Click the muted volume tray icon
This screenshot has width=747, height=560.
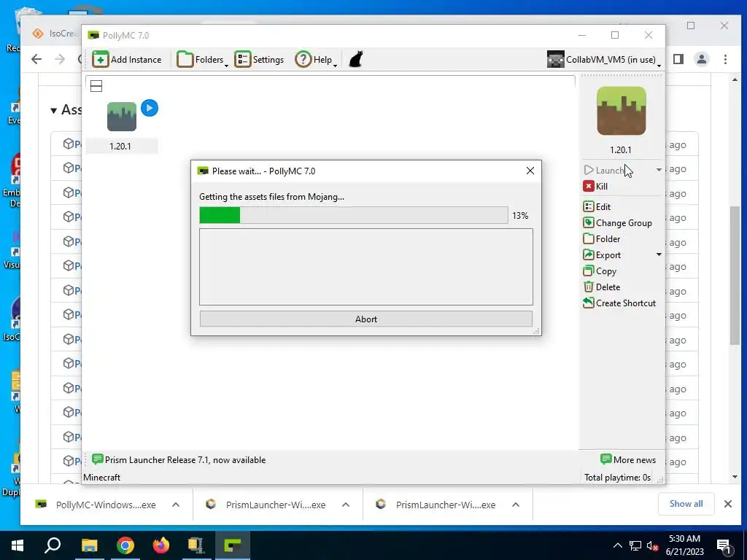[x=652, y=545]
